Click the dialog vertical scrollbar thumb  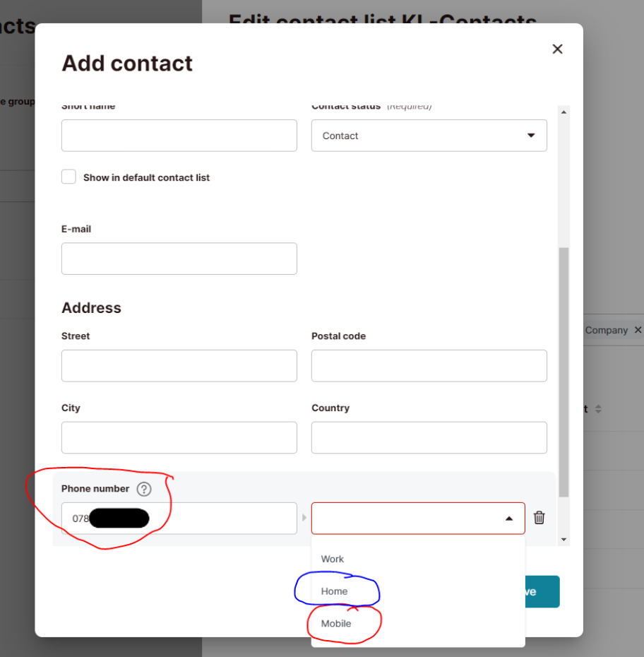pos(563,372)
